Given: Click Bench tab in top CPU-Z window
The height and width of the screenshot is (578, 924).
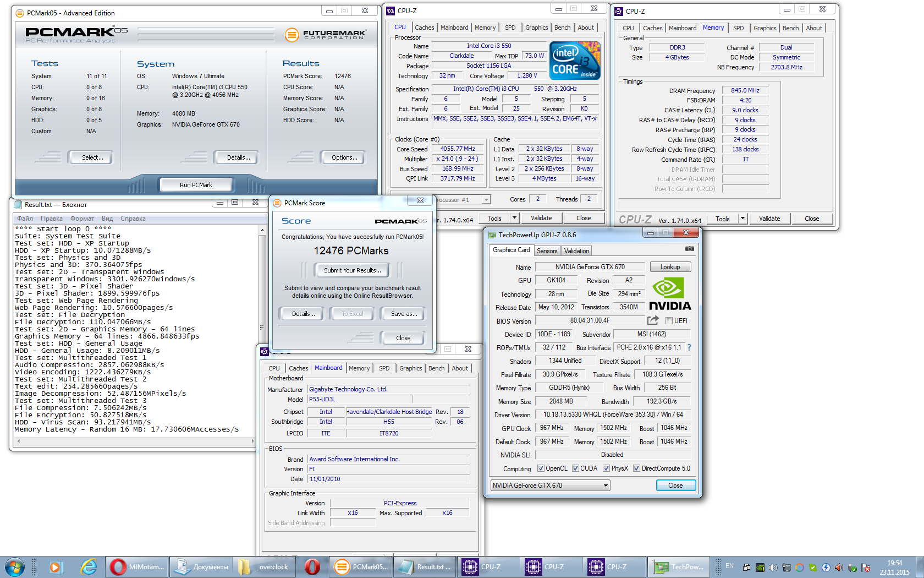Looking at the screenshot, I should tap(562, 28).
